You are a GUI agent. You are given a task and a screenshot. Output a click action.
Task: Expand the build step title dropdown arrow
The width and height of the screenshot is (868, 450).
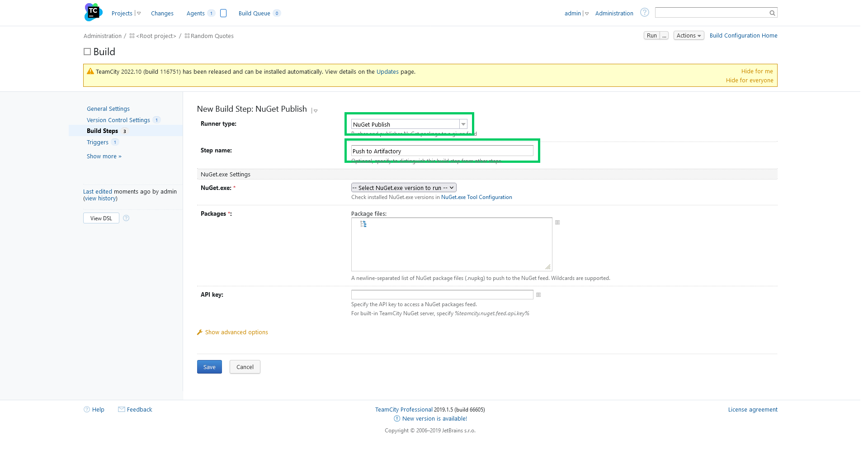[315, 110]
